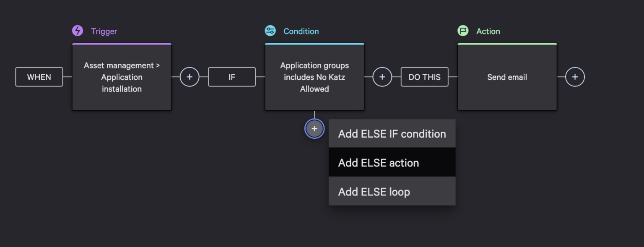Click the DO THIS connector block
Screen dimensions: 644x247
pyautogui.click(x=424, y=77)
